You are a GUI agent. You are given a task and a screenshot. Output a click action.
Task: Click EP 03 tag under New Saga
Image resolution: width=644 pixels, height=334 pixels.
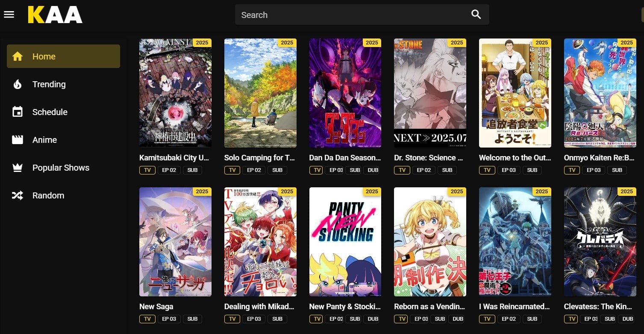pos(169,319)
